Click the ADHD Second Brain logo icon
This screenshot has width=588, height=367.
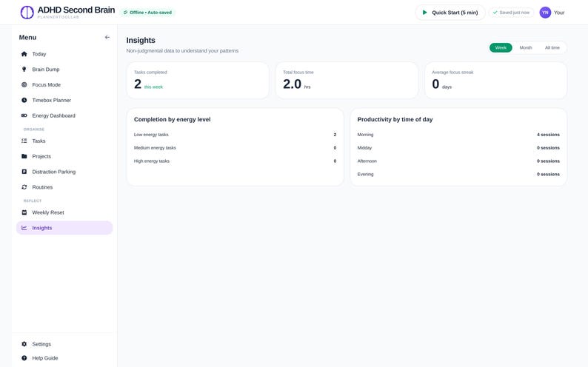coord(27,13)
